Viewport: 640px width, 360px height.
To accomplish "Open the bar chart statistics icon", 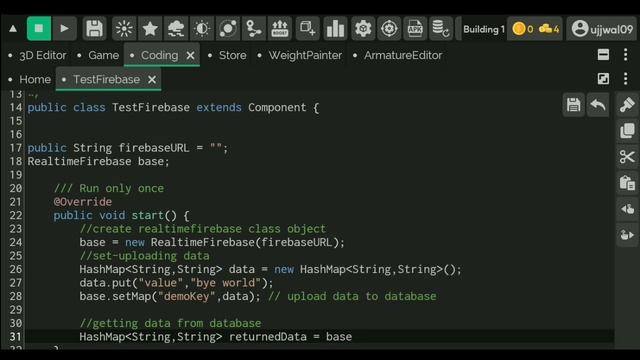I will 335,29.
